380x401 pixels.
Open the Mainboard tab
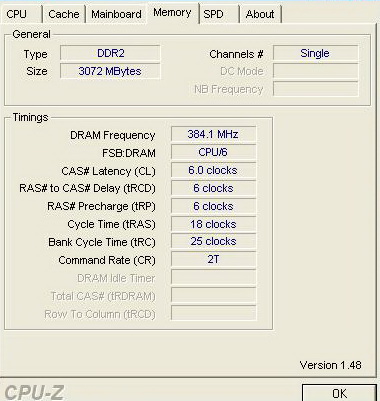coord(116,14)
